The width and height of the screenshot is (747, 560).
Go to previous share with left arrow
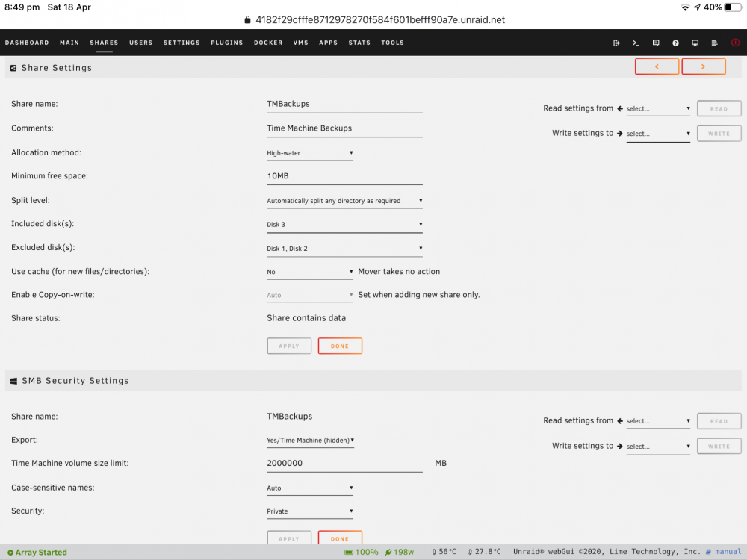657,66
